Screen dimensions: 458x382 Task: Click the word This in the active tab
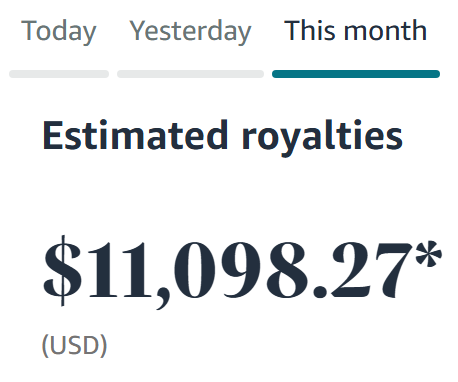click(310, 30)
